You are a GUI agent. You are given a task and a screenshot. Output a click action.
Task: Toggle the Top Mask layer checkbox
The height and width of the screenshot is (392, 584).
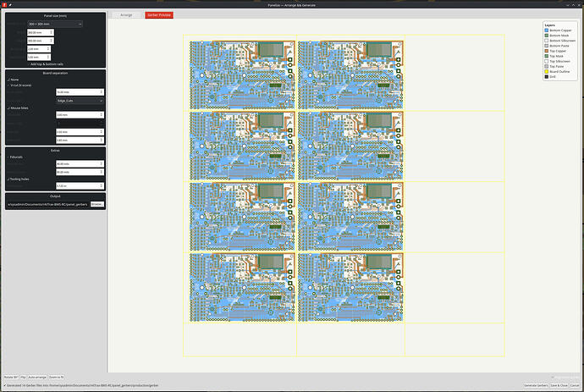(x=547, y=56)
